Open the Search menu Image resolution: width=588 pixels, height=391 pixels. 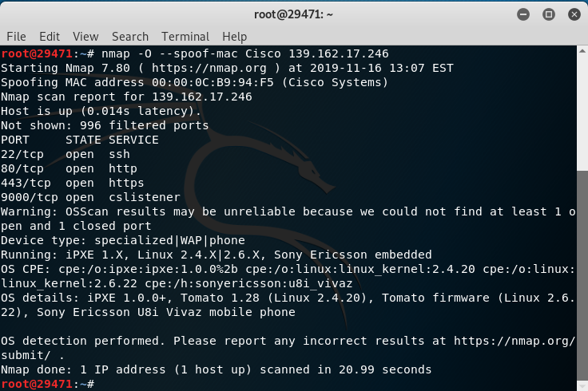click(x=130, y=37)
